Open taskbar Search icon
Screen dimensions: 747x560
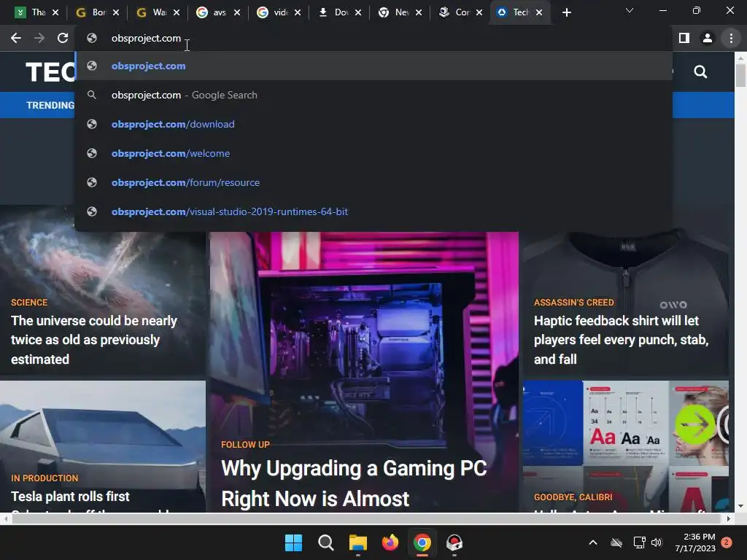(x=326, y=542)
